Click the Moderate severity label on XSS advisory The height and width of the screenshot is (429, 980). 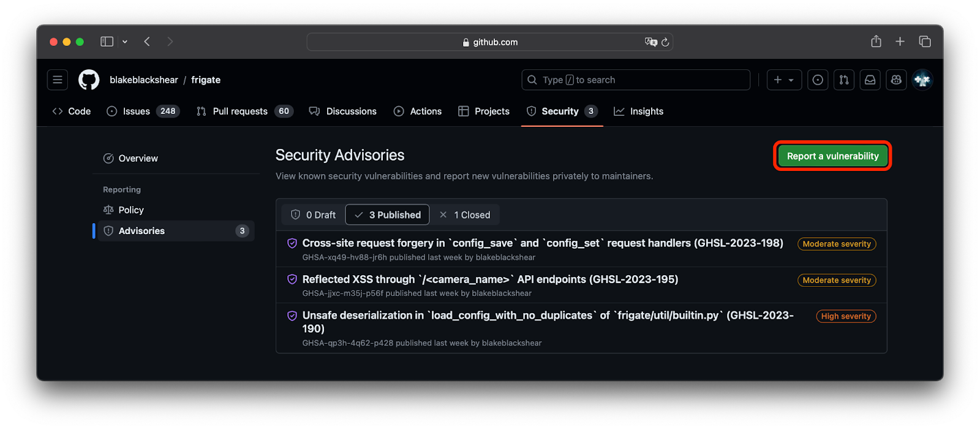click(x=837, y=280)
